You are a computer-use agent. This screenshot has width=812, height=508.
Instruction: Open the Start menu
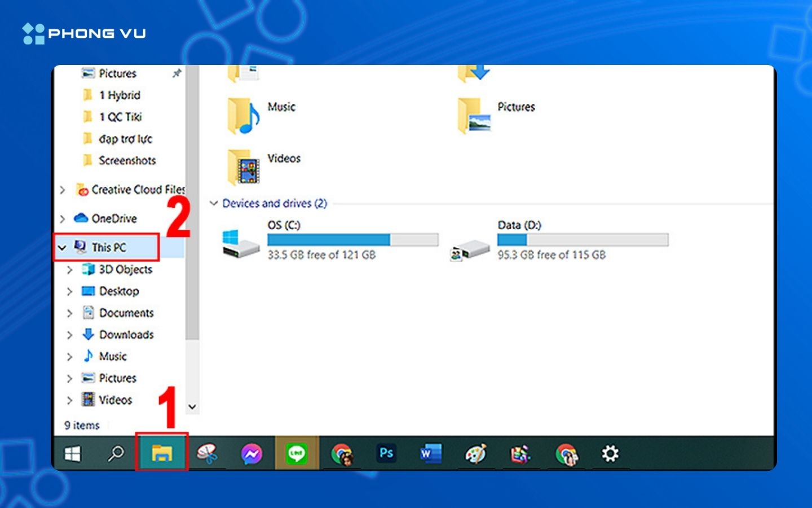(x=72, y=453)
